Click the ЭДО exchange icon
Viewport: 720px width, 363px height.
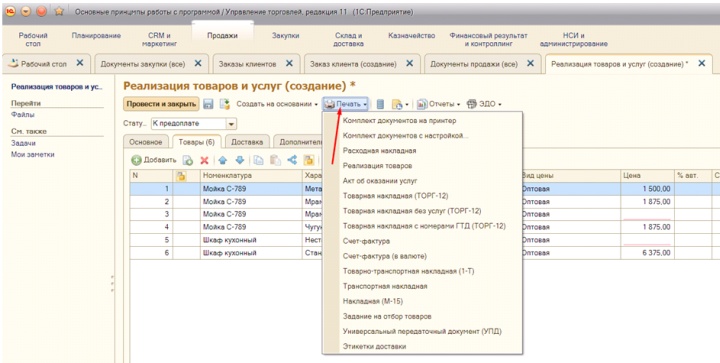point(472,104)
